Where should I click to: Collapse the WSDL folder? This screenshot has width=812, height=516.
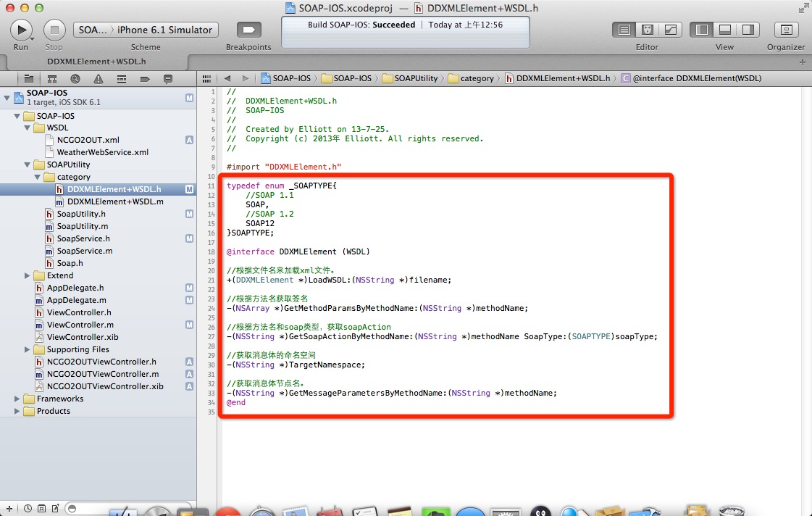click(x=27, y=128)
